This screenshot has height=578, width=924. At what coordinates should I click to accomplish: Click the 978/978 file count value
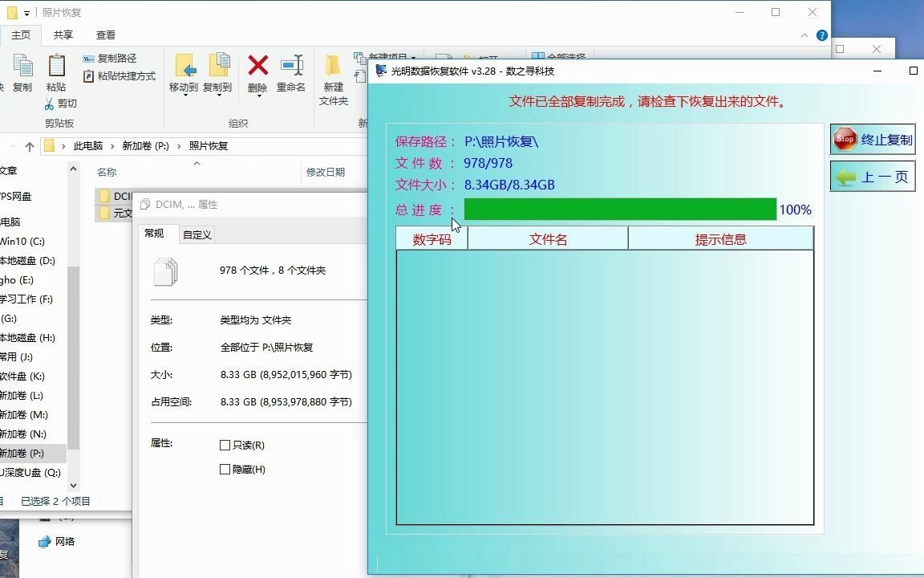[x=488, y=164]
